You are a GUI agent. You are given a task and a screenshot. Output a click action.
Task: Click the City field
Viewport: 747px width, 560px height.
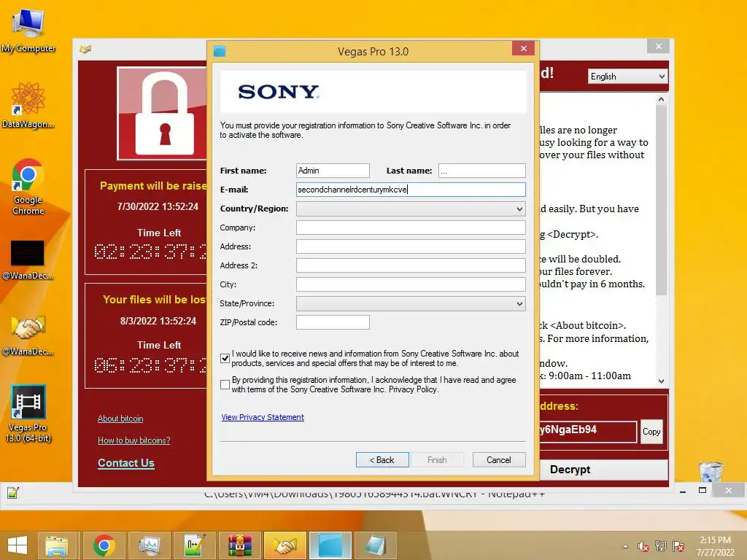coord(411,284)
